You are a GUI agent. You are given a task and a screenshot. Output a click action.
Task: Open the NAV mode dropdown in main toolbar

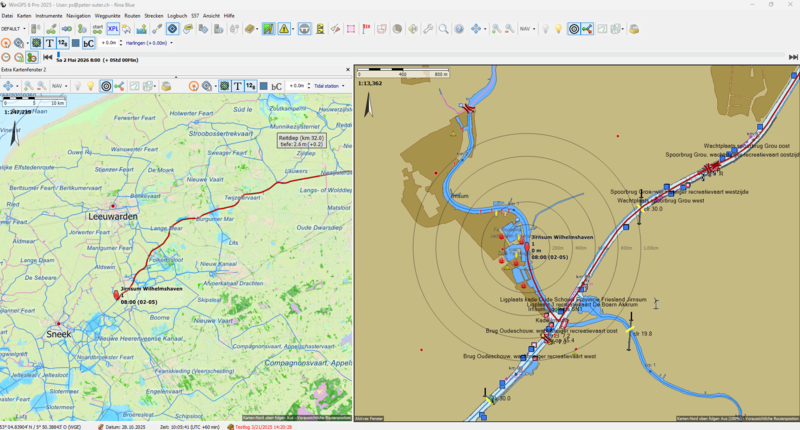[527, 29]
